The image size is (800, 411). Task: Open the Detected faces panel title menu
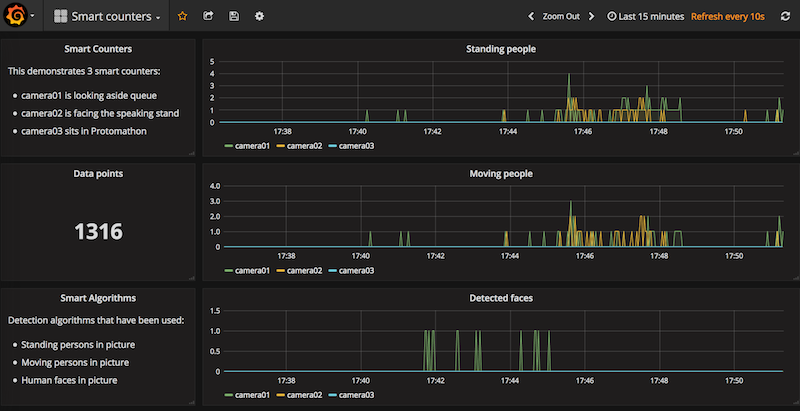[x=501, y=298]
